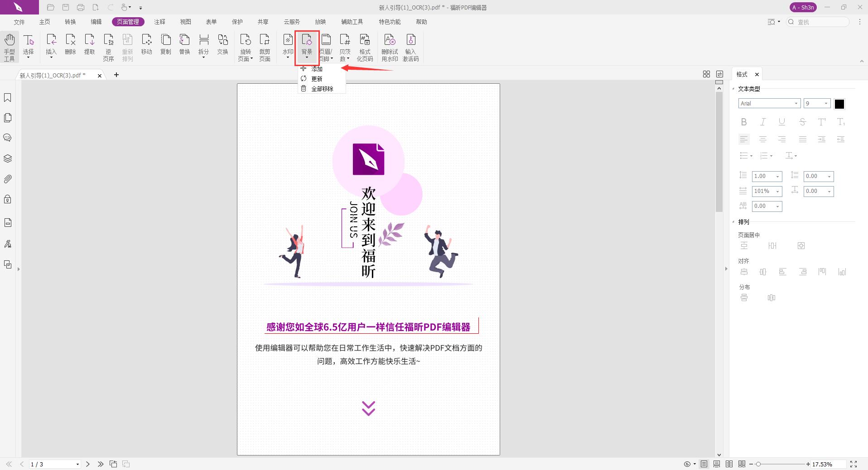868x470 pixels.
Task: Click the Watermark (水印) tool
Action: coord(287,45)
